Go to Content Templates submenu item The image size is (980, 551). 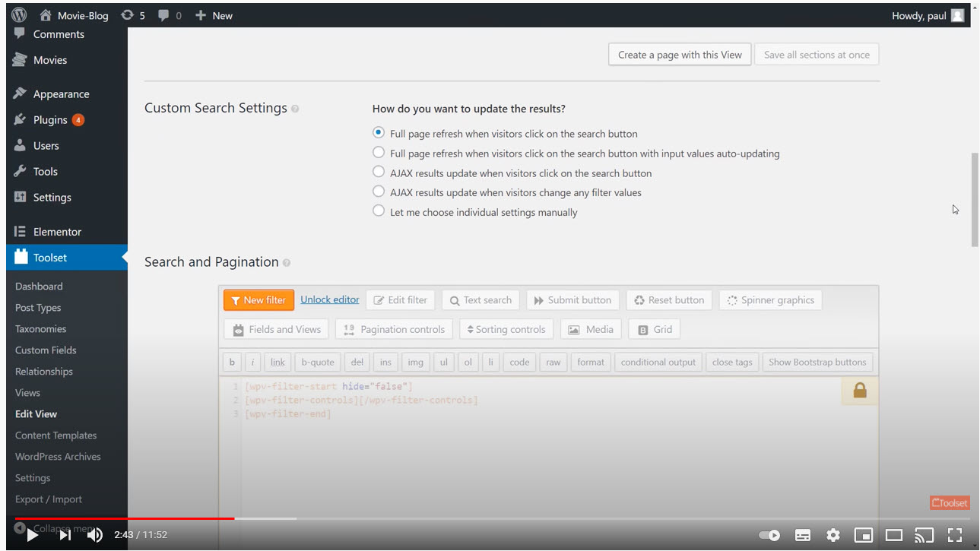[x=56, y=435]
